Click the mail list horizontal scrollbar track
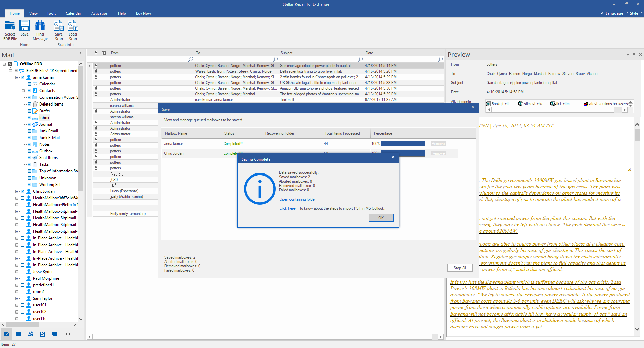644x348 pixels. (265, 337)
